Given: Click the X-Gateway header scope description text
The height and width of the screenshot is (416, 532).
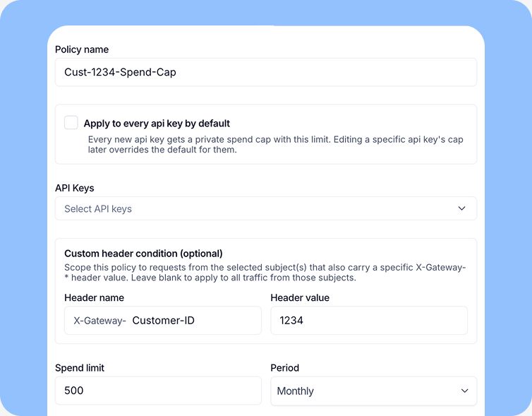Looking at the screenshot, I should pos(265,273).
